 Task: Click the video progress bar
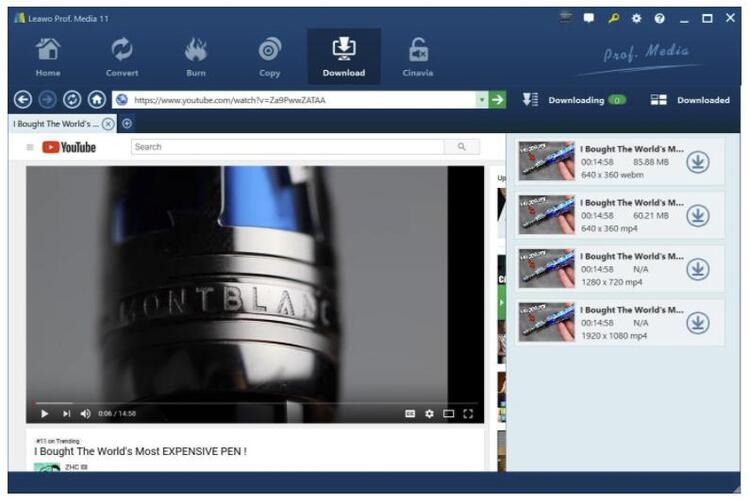[x=256, y=403]
